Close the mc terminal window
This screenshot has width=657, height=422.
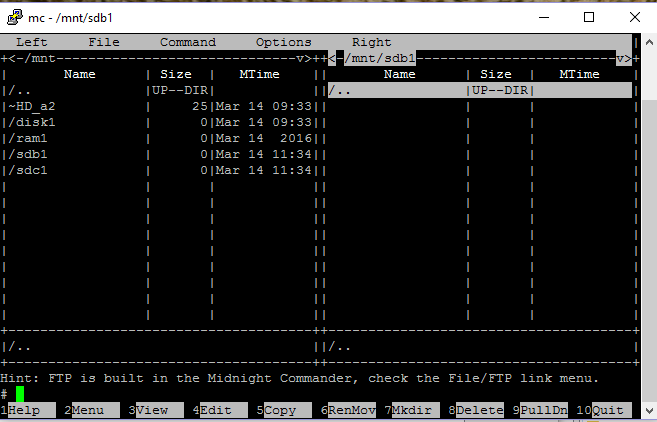coord(635,17)
